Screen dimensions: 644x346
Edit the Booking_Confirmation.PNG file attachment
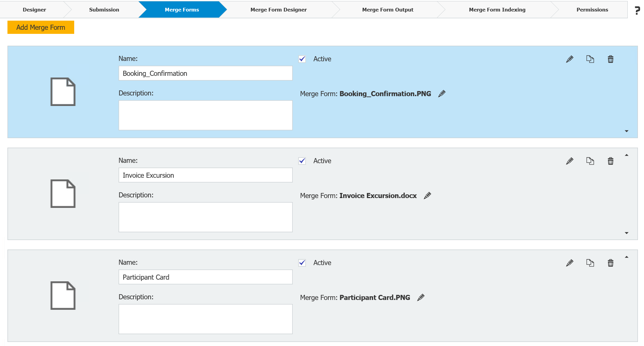coord(442,93)
